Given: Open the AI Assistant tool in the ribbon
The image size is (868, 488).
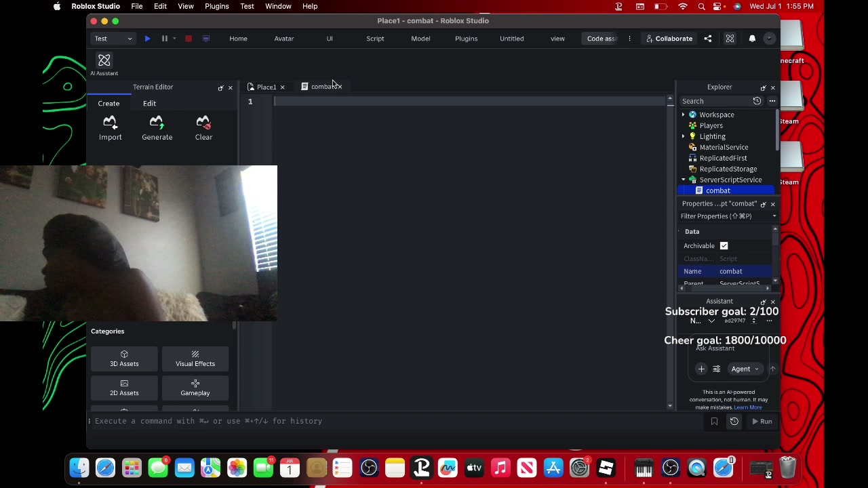Looking at the screenshot, I should point(104,64).
